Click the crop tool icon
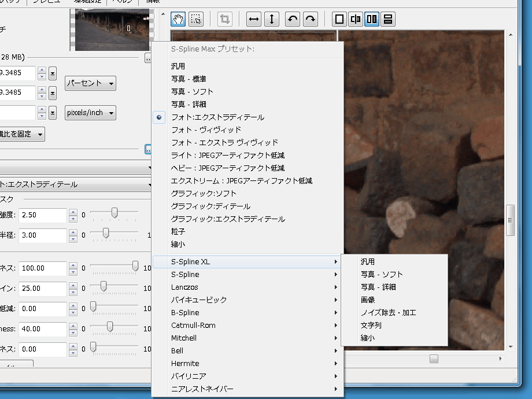This screenshot has width=532, height=399. click(x=225, y=19)
